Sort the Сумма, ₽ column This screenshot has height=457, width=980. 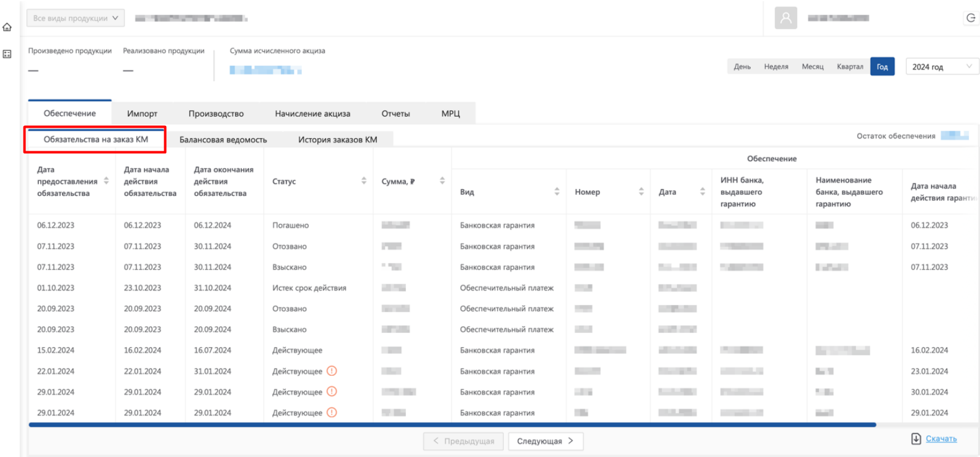pyautogui.click(x=442, y=181)
